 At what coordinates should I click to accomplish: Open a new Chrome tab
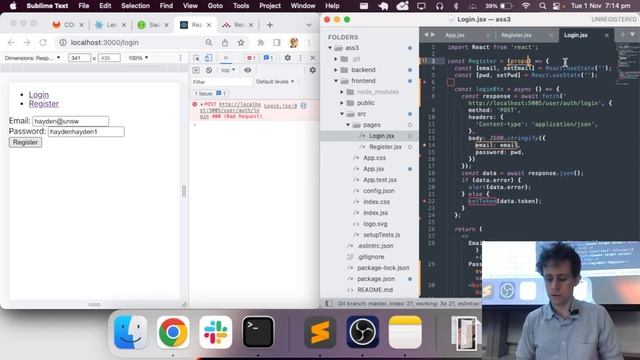[x=269, y=25]
